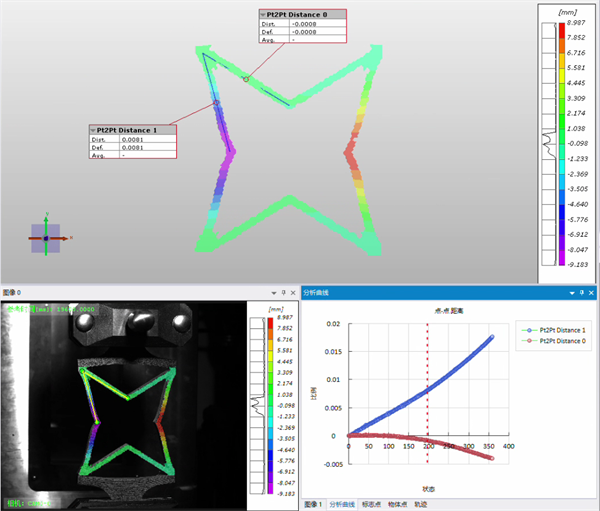Viewport: 600px width, 511px height.
Task: Open the 图像 0 panel options dropdown arrow
Action: [x=274, y=293]
